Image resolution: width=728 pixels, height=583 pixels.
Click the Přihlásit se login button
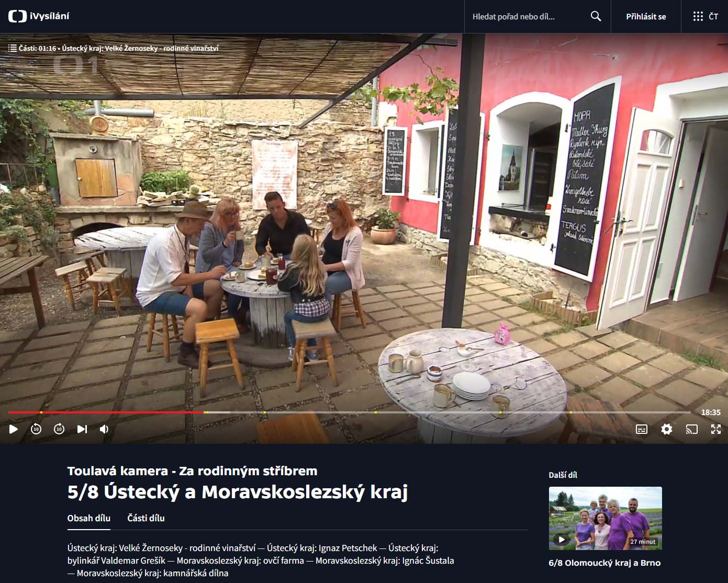646,16
